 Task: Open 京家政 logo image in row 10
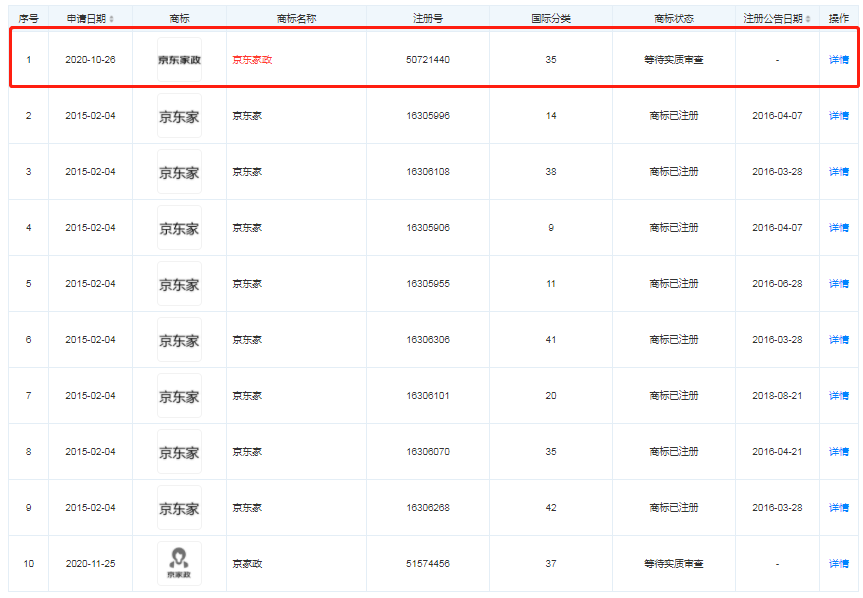pyautogui.click(x=179, y=563)
